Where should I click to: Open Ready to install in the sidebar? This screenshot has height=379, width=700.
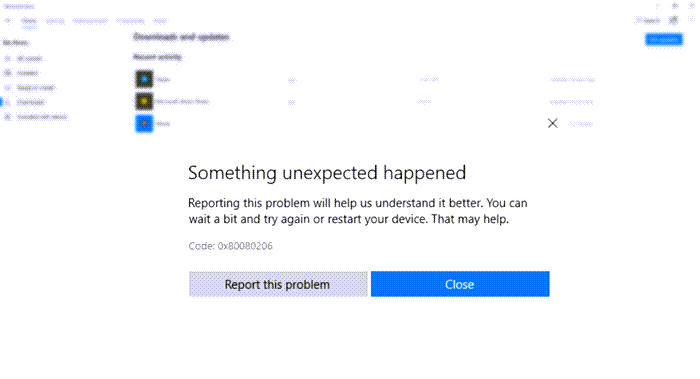35,87
